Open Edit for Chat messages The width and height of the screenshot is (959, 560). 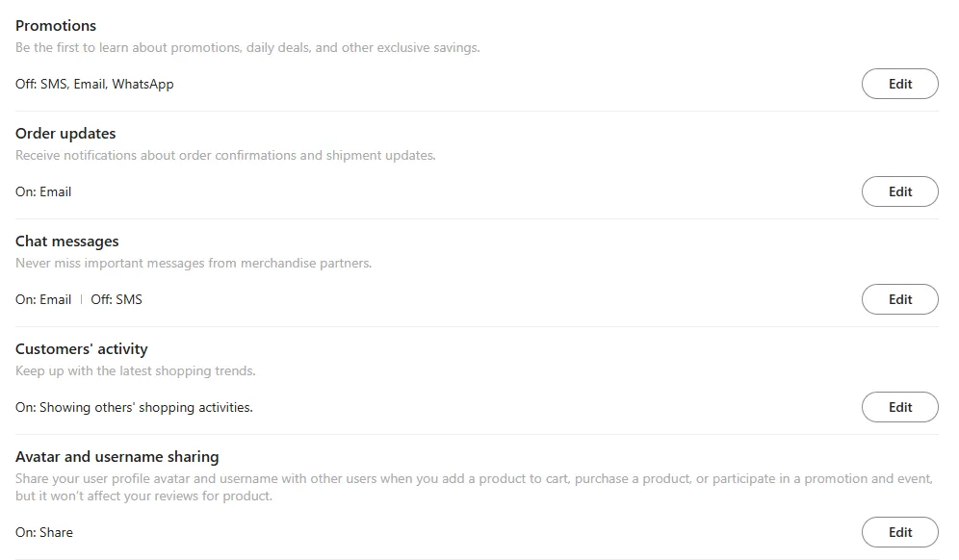point(899,299)
